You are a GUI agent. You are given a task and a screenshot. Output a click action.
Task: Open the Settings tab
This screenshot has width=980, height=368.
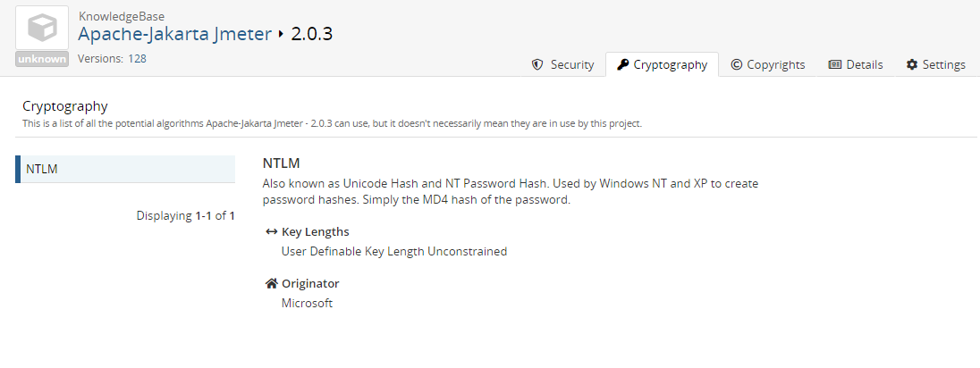click(935, 64)
